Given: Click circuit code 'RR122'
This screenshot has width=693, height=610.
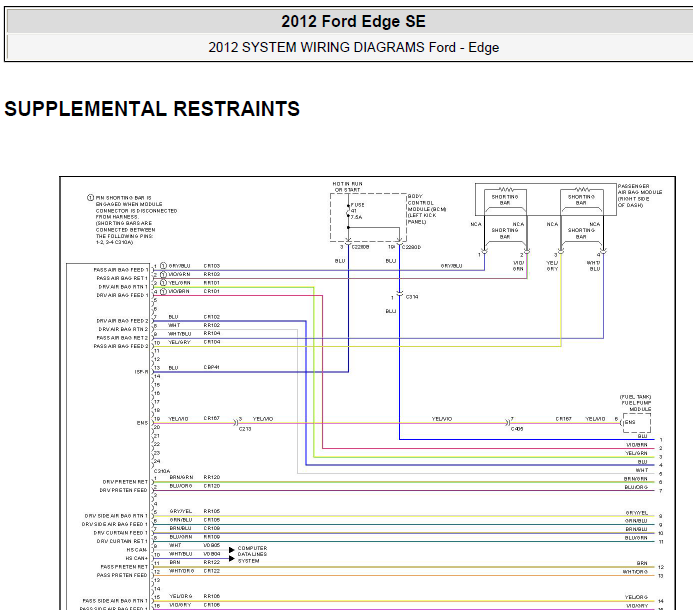Looking at the screenshot, I should pos(212,562).
